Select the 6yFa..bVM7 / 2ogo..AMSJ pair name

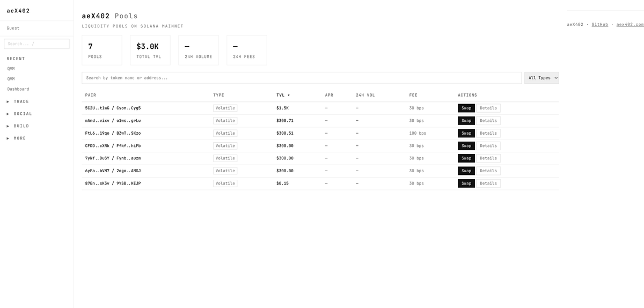click(x=113, y=171)
